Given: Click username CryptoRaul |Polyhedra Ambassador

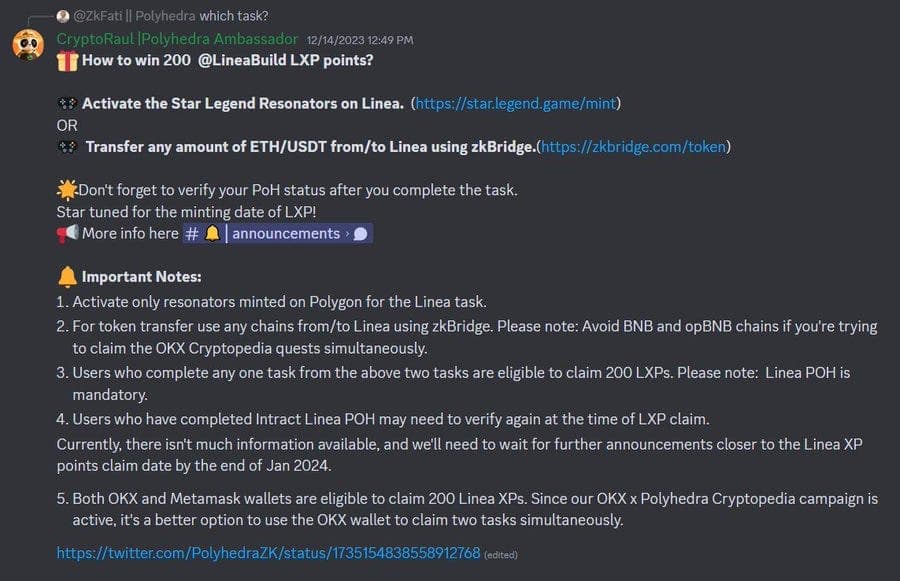Looking at the screenshot, I should (177, 39).
